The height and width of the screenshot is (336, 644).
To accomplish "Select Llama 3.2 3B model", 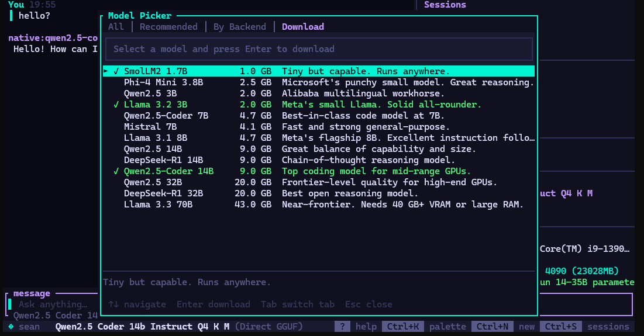I will pos(319,104).
